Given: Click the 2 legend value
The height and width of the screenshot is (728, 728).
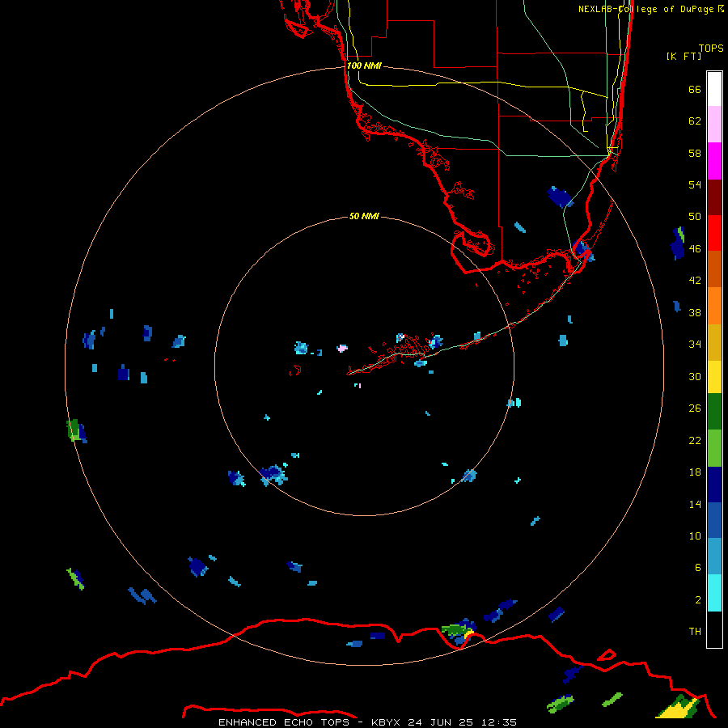Looking at the screenshot, I should (698, 600).
